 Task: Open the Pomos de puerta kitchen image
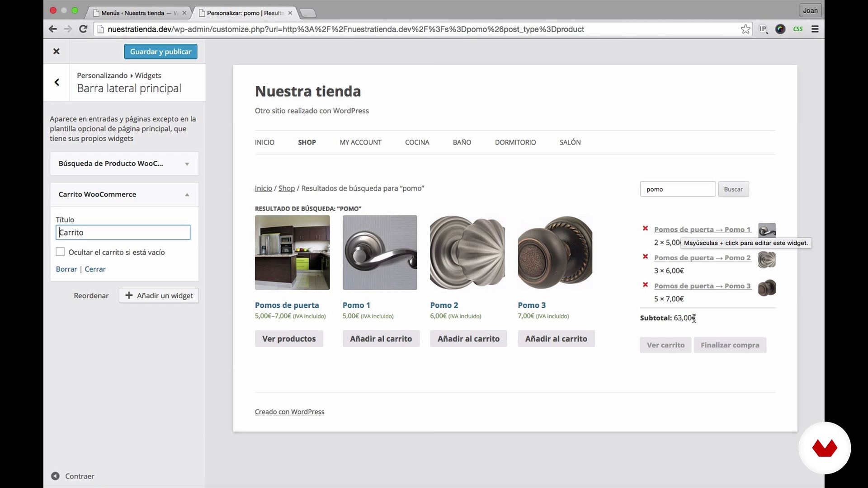pyautogui.click(x=292, y=253)
